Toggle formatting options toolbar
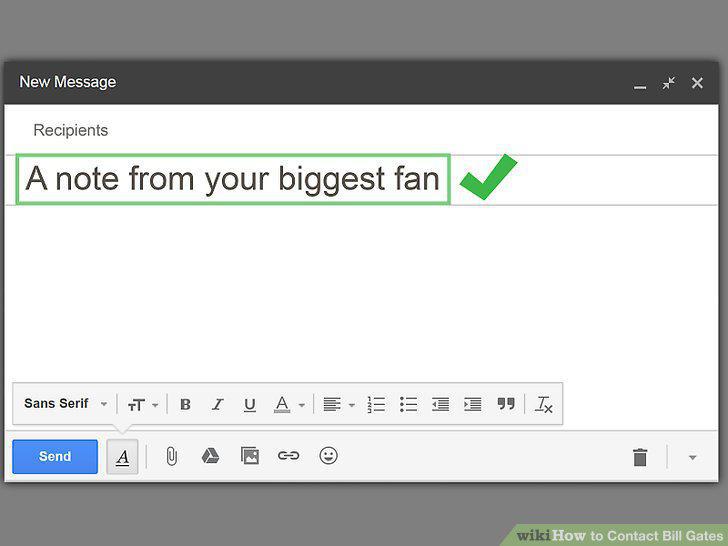This screenshot has width=728, height=546. coord(123,457)
